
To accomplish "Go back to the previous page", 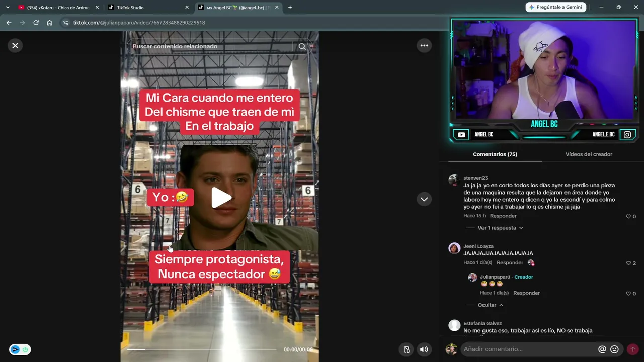I will click(9, 23).
